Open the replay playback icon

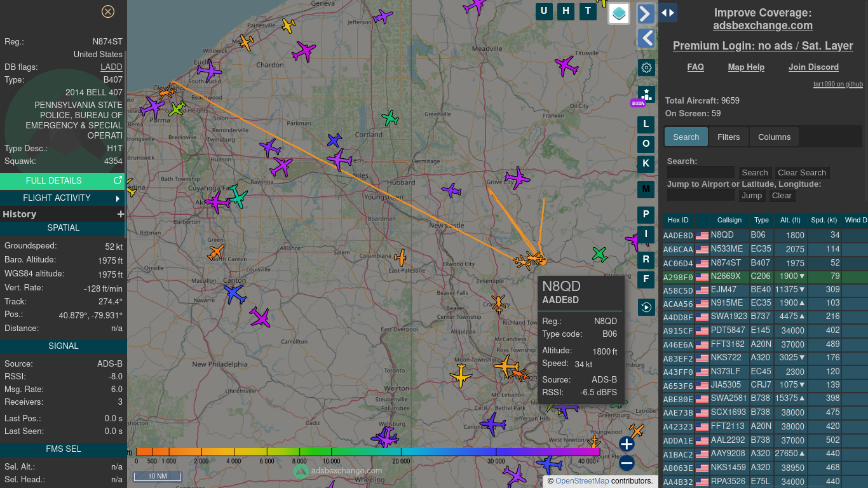646,308
